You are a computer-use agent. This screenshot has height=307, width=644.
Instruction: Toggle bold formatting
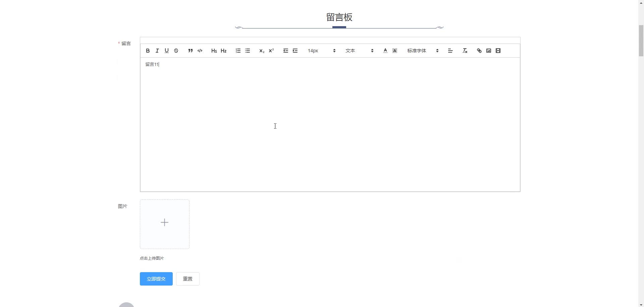pos(148,51)
